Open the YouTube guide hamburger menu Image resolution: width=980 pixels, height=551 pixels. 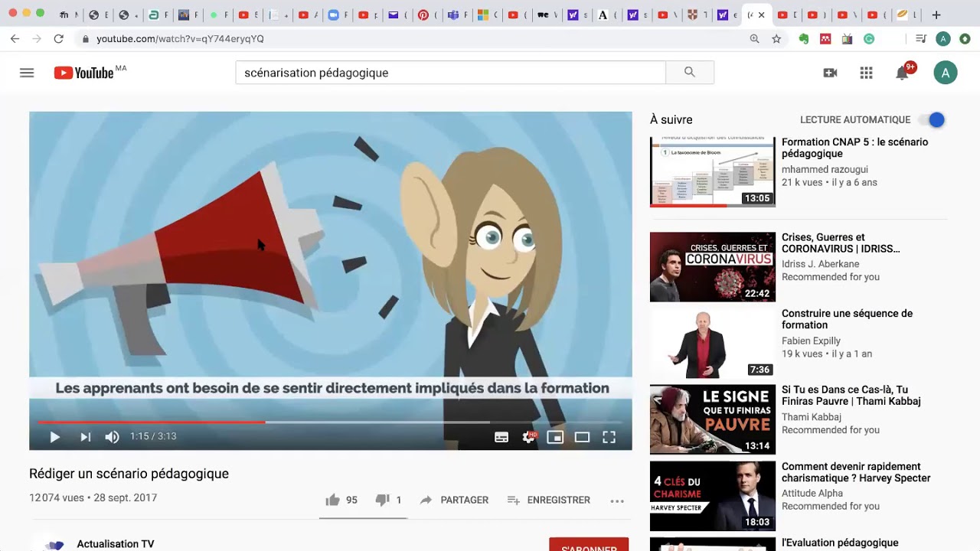click(x=27, y=73)
